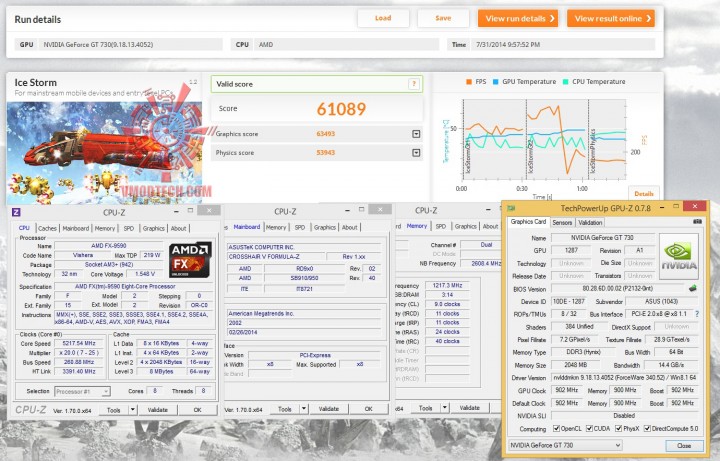Toggle the OpenCL checkbox in GPU-Z
Viewport: 720px width, 461px height.
(556, 428)
